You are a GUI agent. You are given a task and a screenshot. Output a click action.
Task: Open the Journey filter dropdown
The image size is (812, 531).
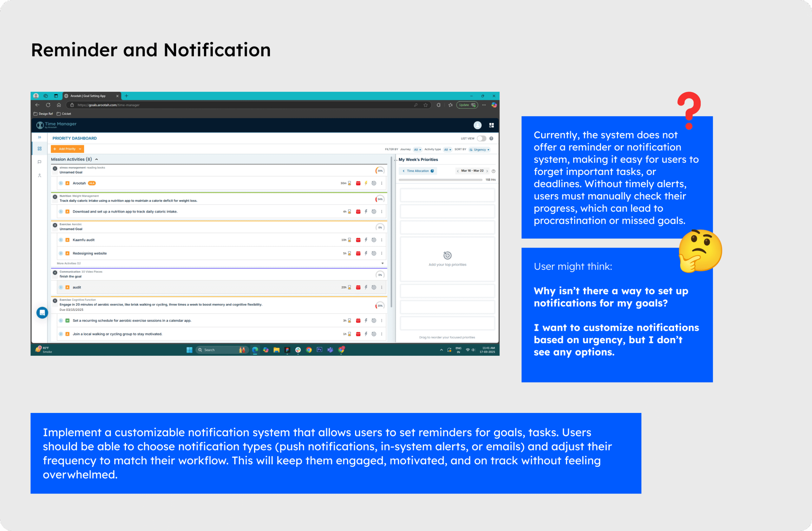[x=418, y=149]
